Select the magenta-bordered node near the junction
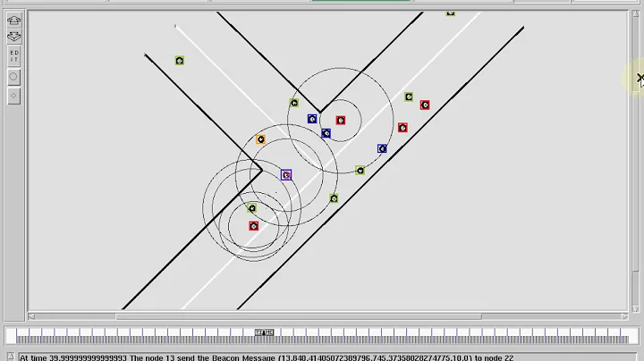Screen dimensions: 644x361 286,175
